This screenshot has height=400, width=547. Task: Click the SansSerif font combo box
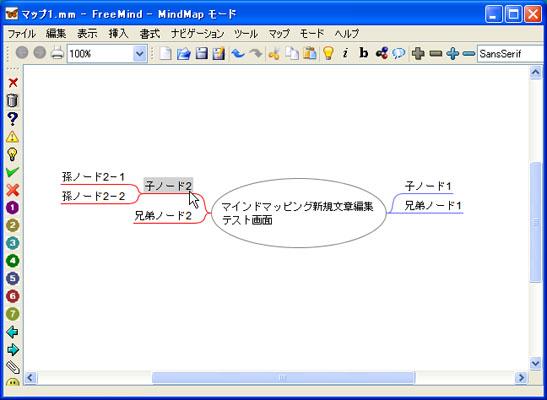coord(510,54)
